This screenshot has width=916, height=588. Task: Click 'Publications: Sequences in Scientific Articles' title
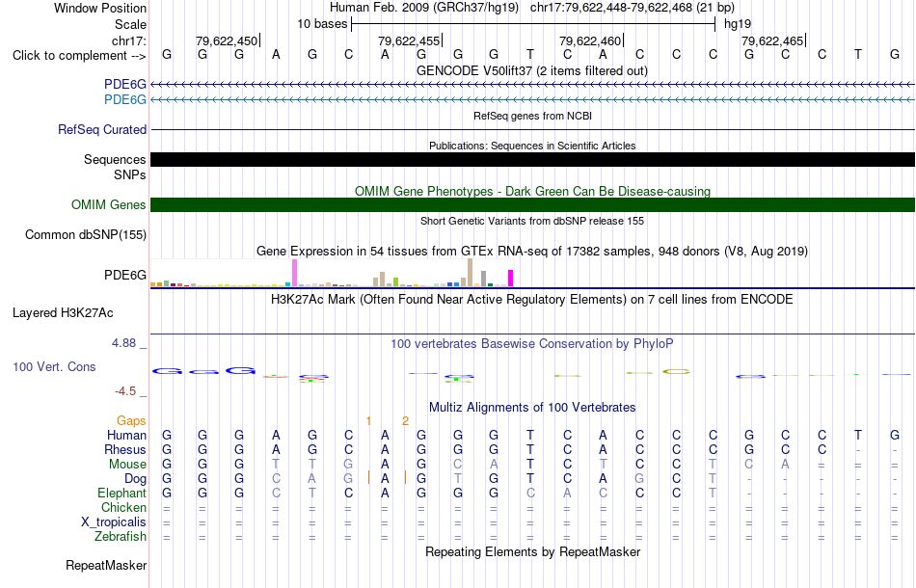coord(532,146)
